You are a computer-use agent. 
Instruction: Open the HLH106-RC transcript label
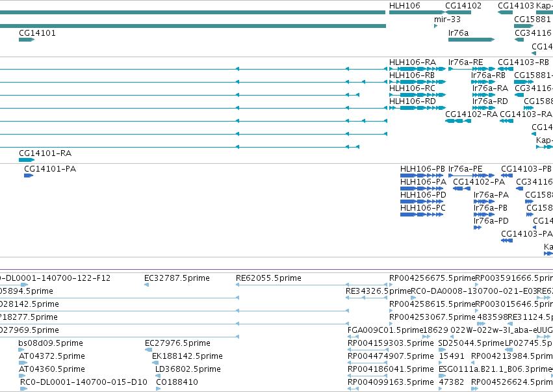pos(412,88)
